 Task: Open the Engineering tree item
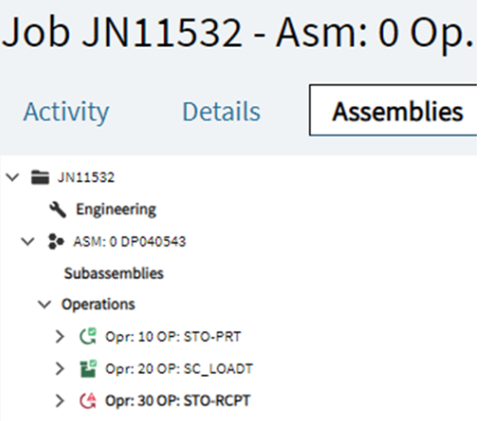(116, 209)
